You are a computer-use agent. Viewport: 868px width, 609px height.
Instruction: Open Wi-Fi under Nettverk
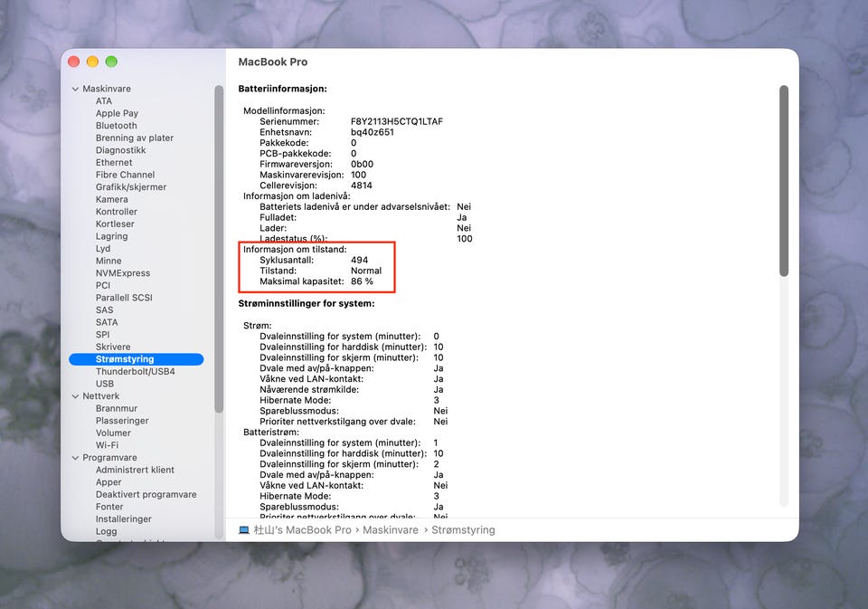[107, 445]
